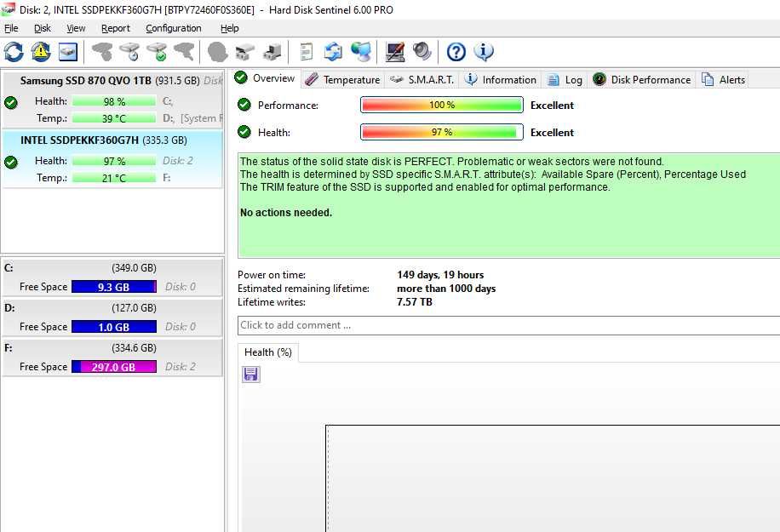The image size is (780, 532).
Task: Open the Help menu
Action: coord(230,28)
